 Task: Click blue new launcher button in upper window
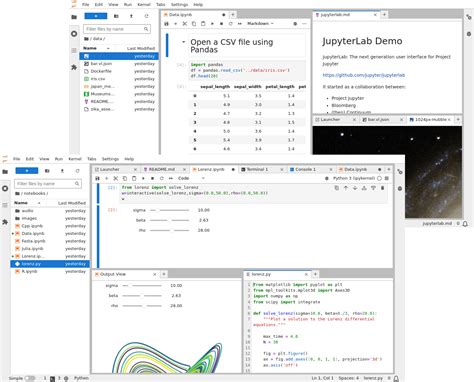96,16
